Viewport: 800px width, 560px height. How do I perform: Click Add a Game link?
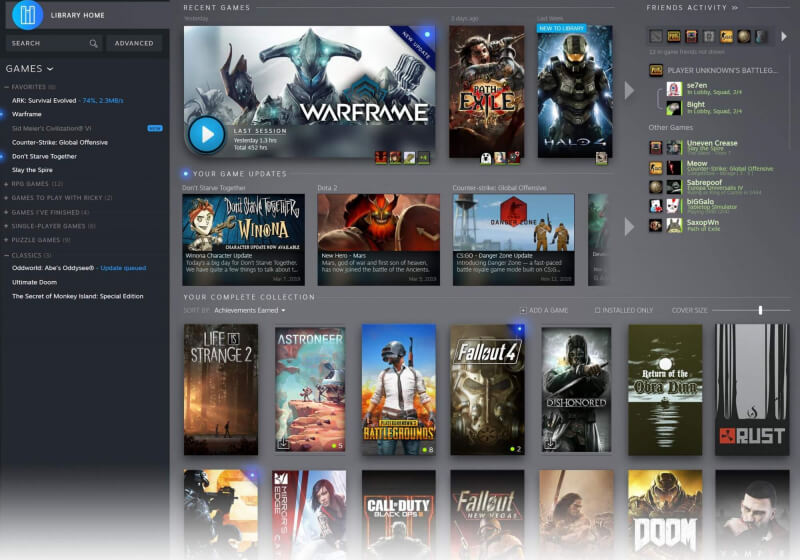[548, 310]
